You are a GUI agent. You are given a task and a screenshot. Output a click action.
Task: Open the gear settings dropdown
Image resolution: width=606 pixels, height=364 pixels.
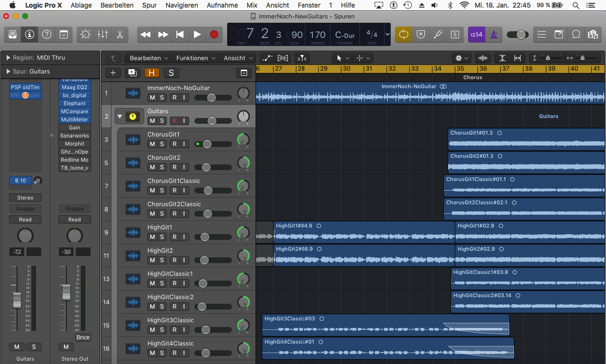(x=461, y=58)
